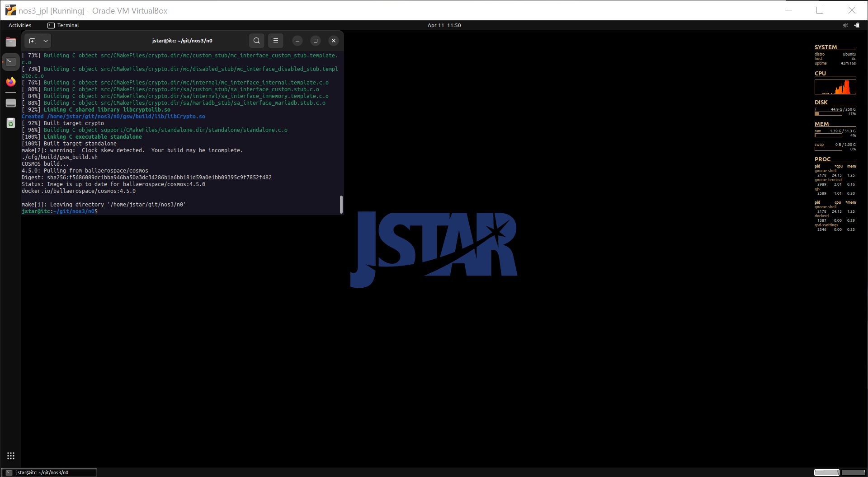Open the mounted drive icon in dock
Screen dimensions: 868x477
11,103
